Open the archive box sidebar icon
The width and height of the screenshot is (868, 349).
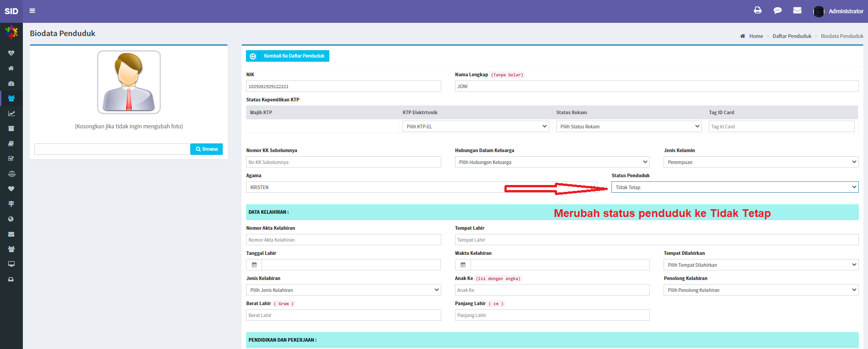(x=11, y=128)
